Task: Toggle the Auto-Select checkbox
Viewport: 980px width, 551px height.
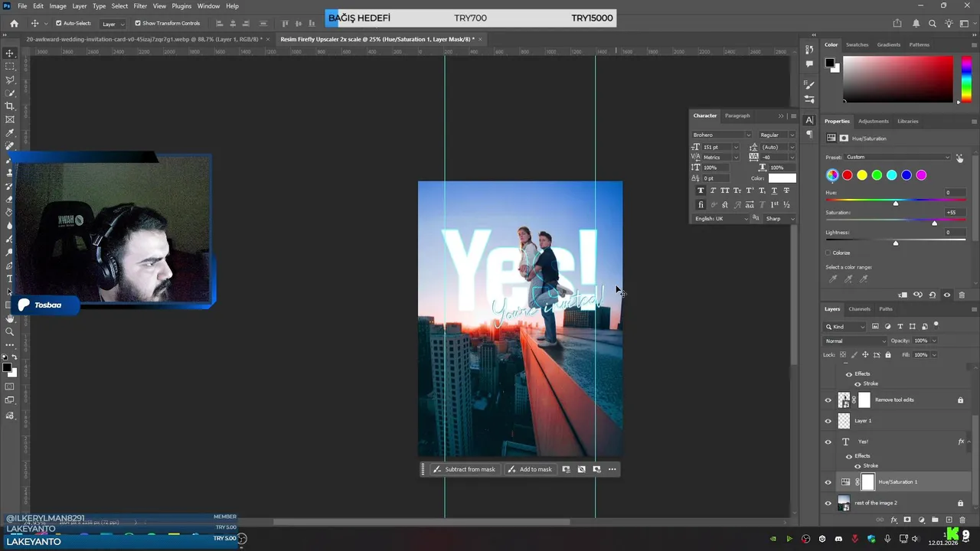Action: tap(58, 24)
